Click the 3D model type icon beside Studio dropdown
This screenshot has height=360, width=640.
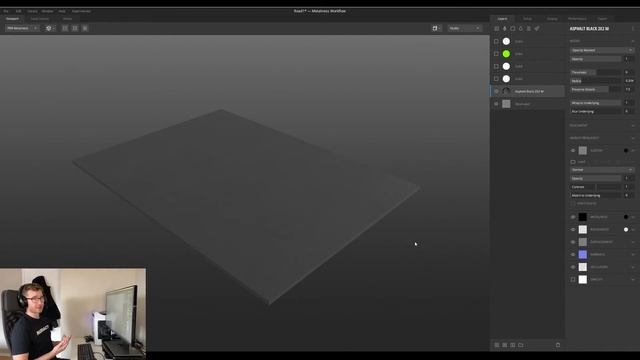(x=435, y=28)
